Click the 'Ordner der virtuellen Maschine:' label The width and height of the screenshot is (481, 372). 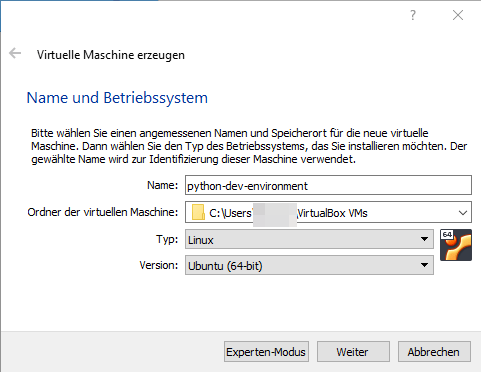click(x=103, y=212)
